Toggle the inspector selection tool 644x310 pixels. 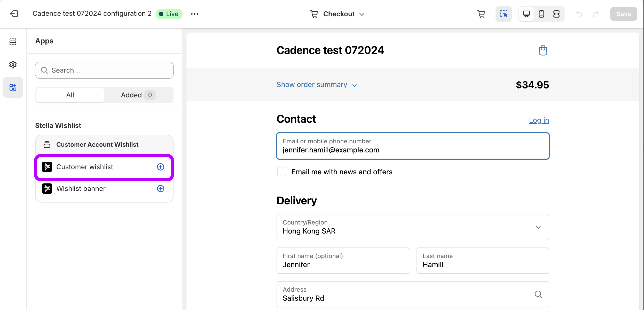click(504, 14)
